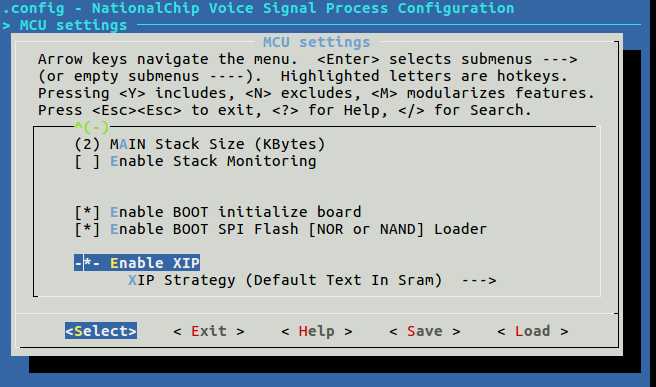Click the Load button

click(x=533, y=331)
